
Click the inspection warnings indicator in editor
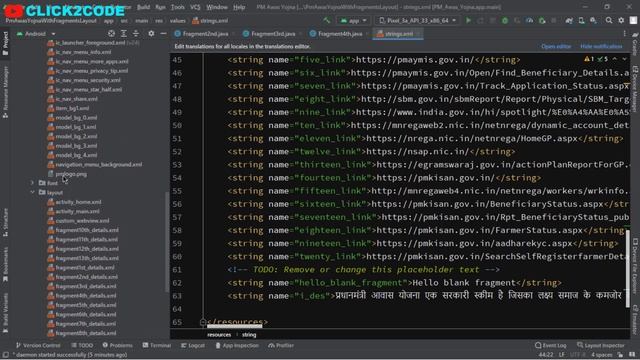pos(596,59)
